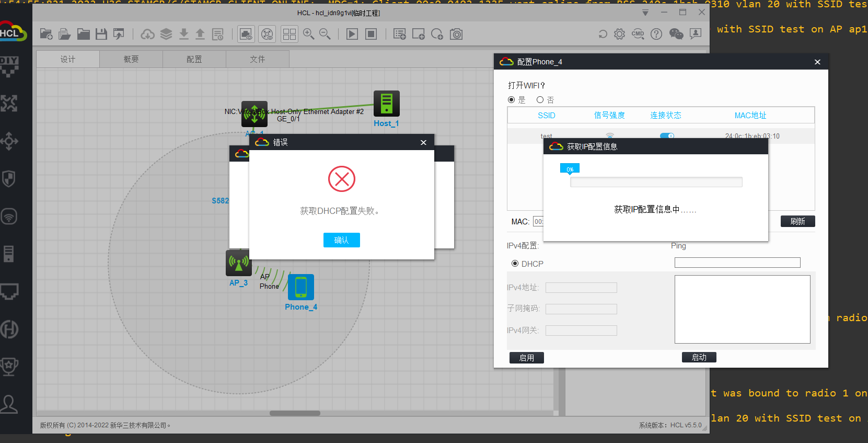The height and width of the screenshot is (443, 868).
Task: Zoom in on the topology canvas
Action: tap(309, 35)
